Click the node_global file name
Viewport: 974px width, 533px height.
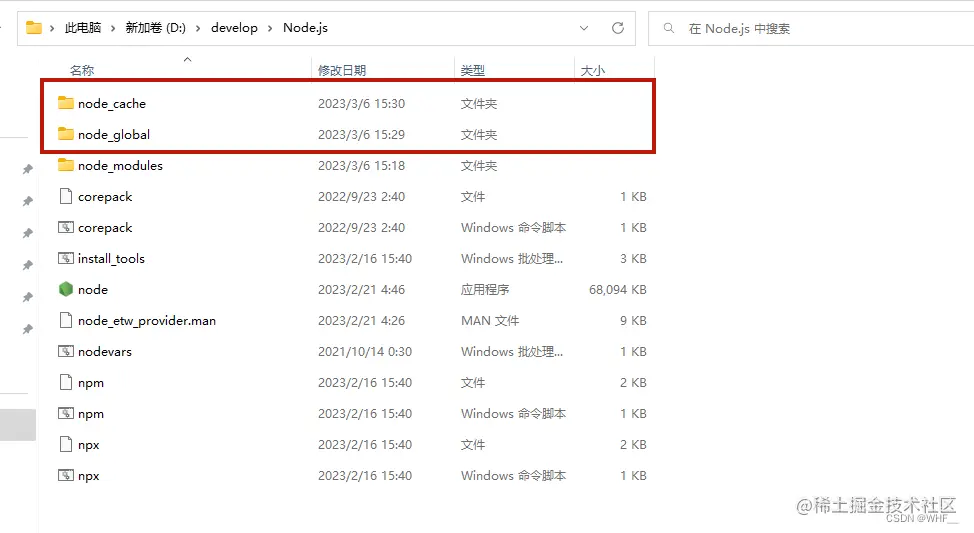click(114, 135)
